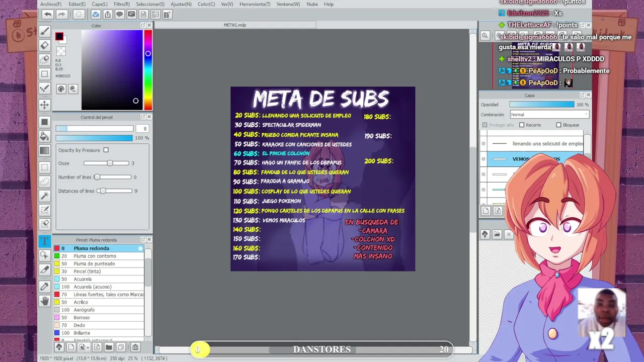
Task: Open the Archivo menu
Action: (x=51, y=4)
